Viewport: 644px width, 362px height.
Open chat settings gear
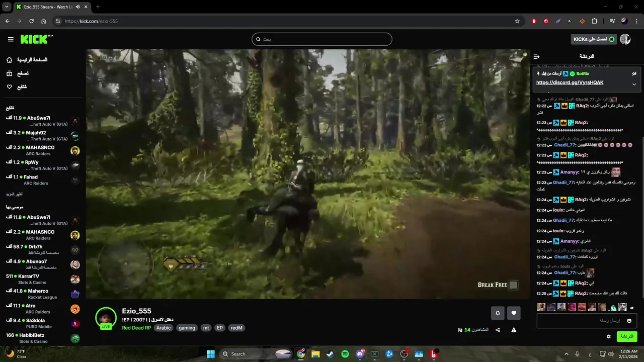coord(609,336)
